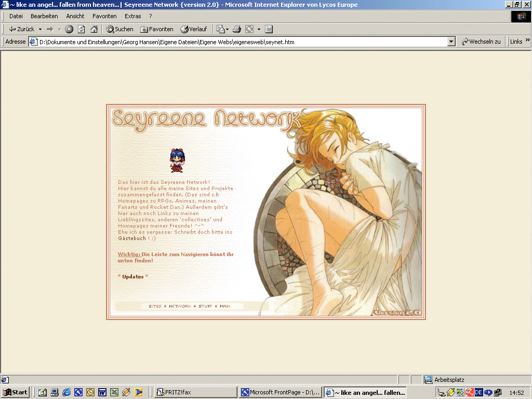Go back with the Zurück button
Image resolution: width=532 pixels, height=399 pixels.
pos(21,29)
